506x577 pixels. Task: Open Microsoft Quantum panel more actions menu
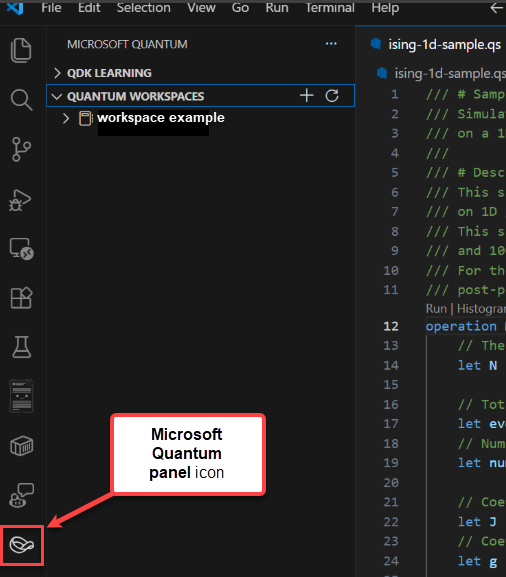[331, 44]
